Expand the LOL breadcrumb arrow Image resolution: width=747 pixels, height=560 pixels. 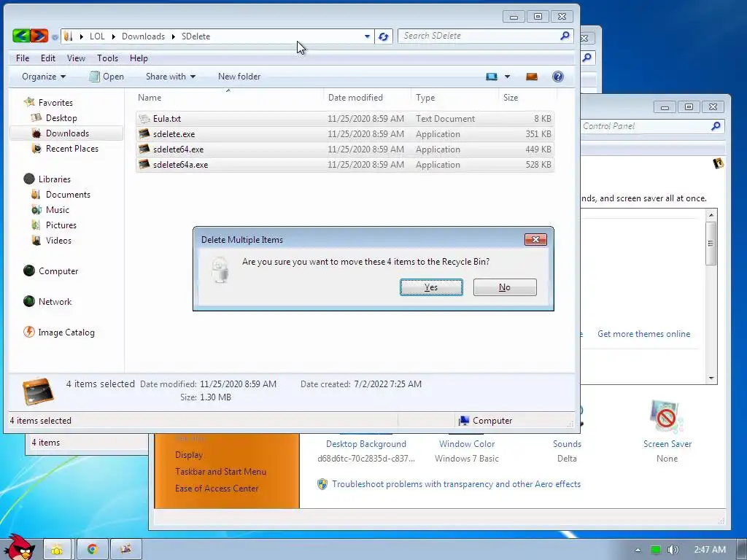pos(113,36)
